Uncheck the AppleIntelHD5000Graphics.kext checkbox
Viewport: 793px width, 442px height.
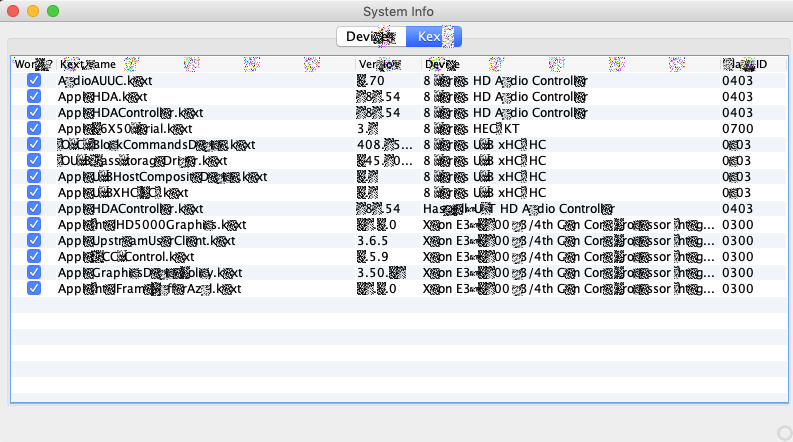point(34,225)
